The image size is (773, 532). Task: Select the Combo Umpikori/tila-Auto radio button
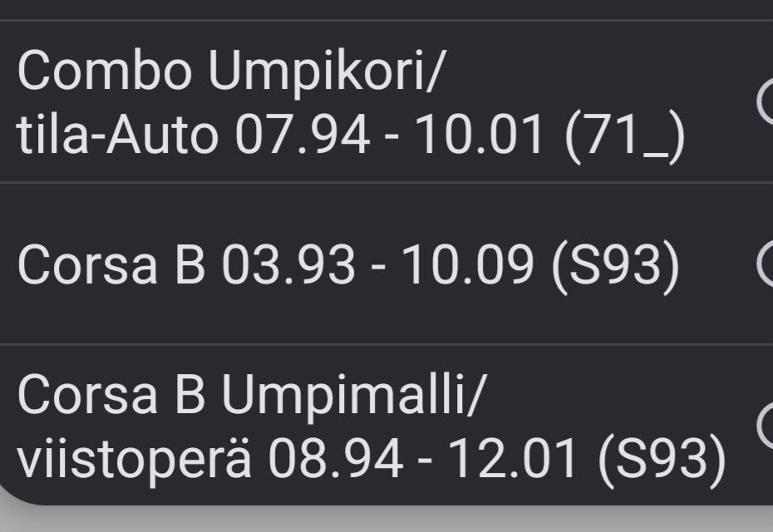click(x=766, y=102)
